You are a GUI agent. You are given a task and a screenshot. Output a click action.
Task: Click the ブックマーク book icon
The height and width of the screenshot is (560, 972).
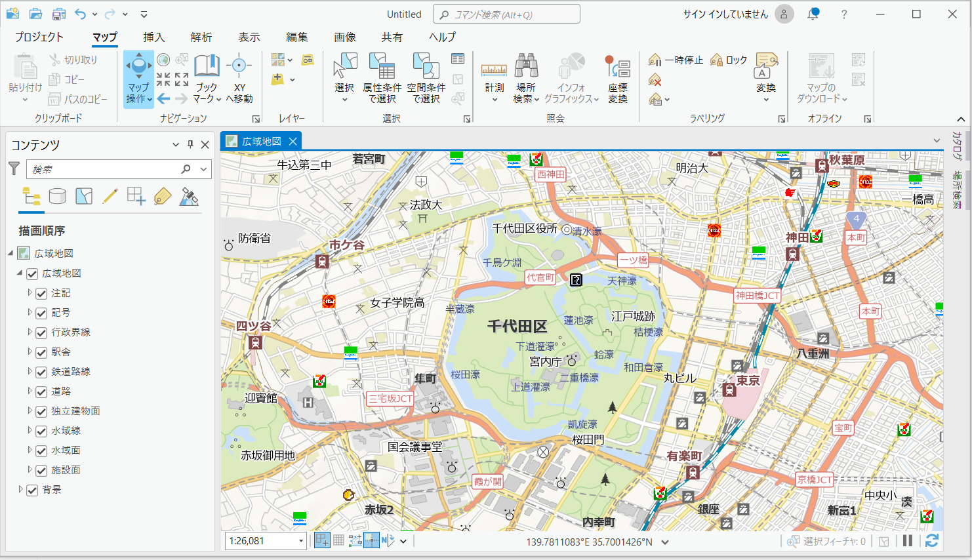click(207, 66)
